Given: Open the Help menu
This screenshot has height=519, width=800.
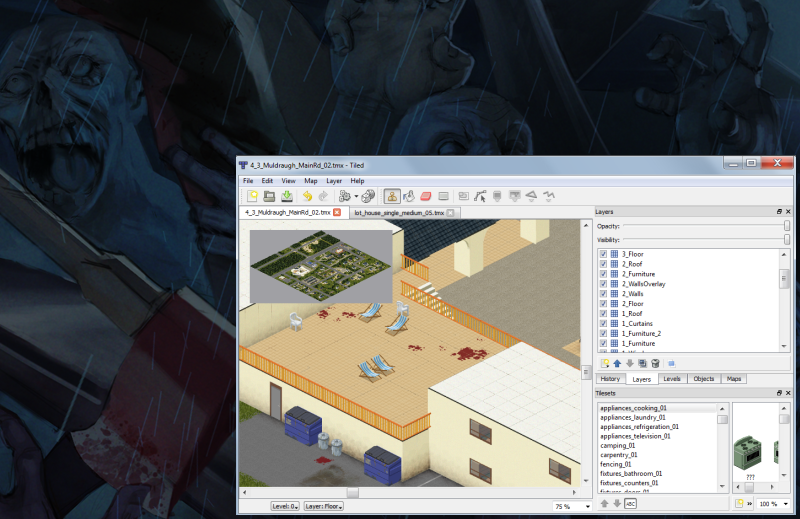Looking at the screenshot, I should tap(357, 181).
